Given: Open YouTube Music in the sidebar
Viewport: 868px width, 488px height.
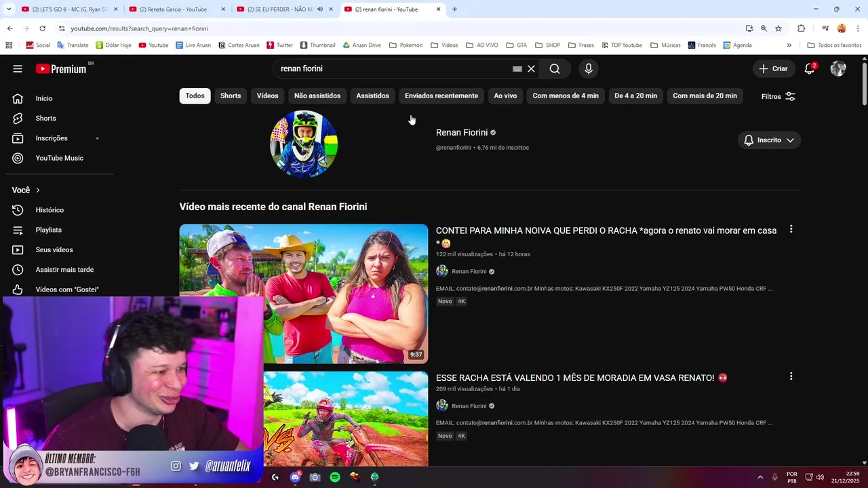Looking at the screenshot, I should point(61,158).
